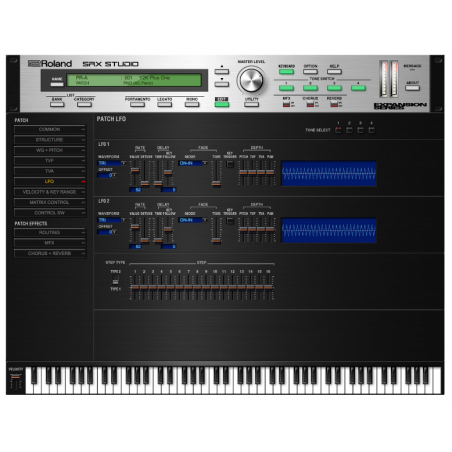Toggle the LFO 1 Key Trigger button
Screen dimensions: 452x452
[230, 164]
